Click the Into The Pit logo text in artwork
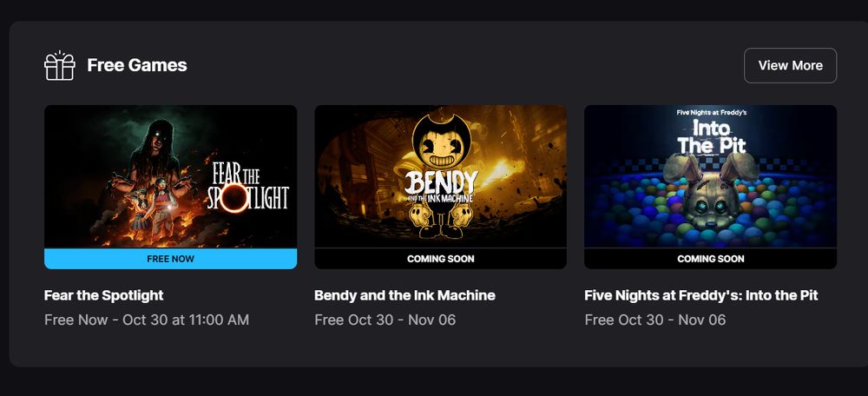The image size is (868, 396). tap(712, 135)
